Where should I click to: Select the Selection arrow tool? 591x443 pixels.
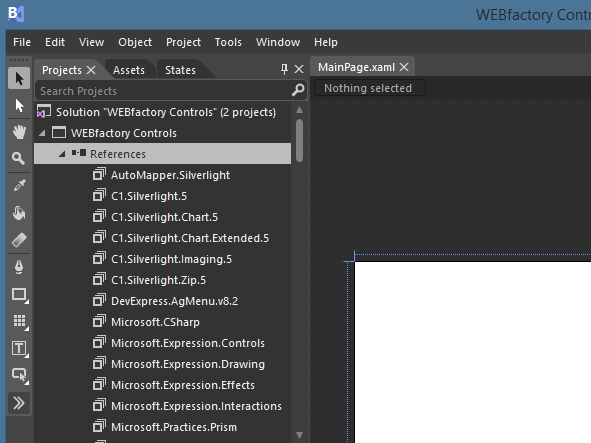click(19, 78)
